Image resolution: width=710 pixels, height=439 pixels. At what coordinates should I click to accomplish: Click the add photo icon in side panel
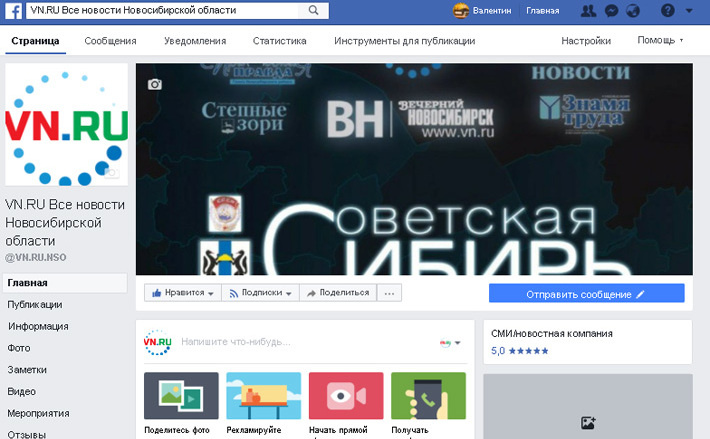click(588, 423)
